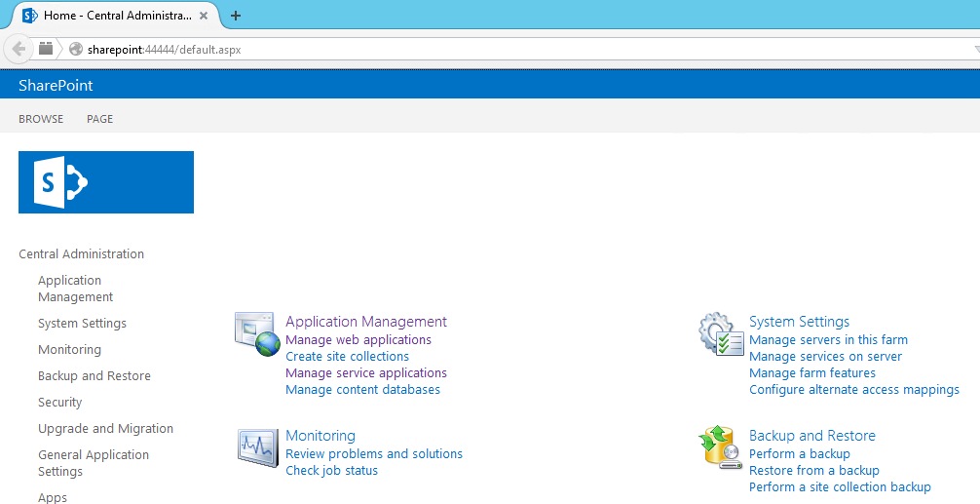Open Central Administration in left navigation
Image resolution: width=980 pixels, height=504 pixels.
(x=81, y=253)
